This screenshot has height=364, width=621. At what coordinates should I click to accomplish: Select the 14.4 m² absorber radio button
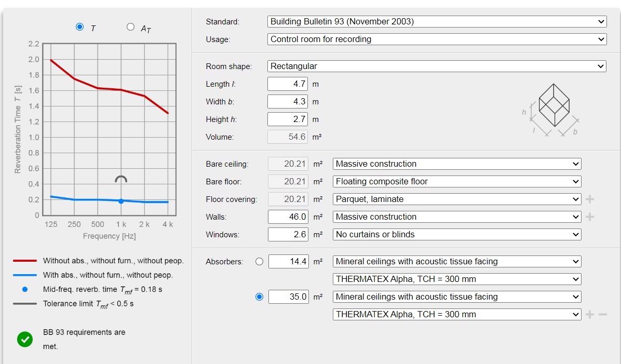[259, 262]
